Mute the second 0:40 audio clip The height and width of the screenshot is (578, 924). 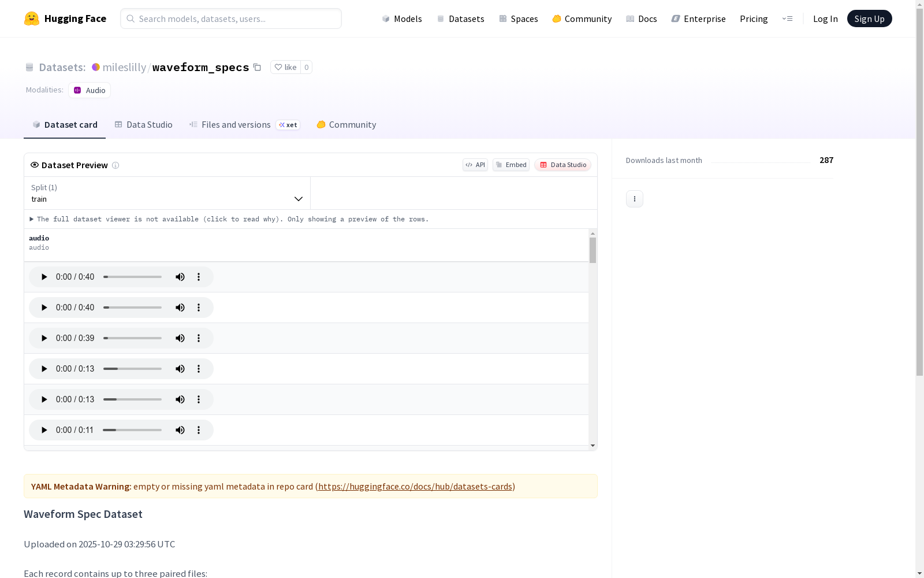[x=180, y=307]
